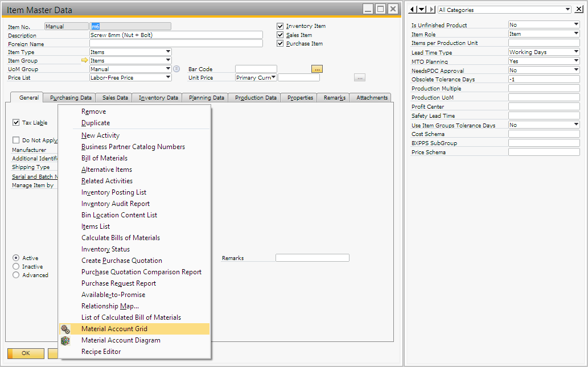Click the Material Account Grid gears icon

[65, 329]
